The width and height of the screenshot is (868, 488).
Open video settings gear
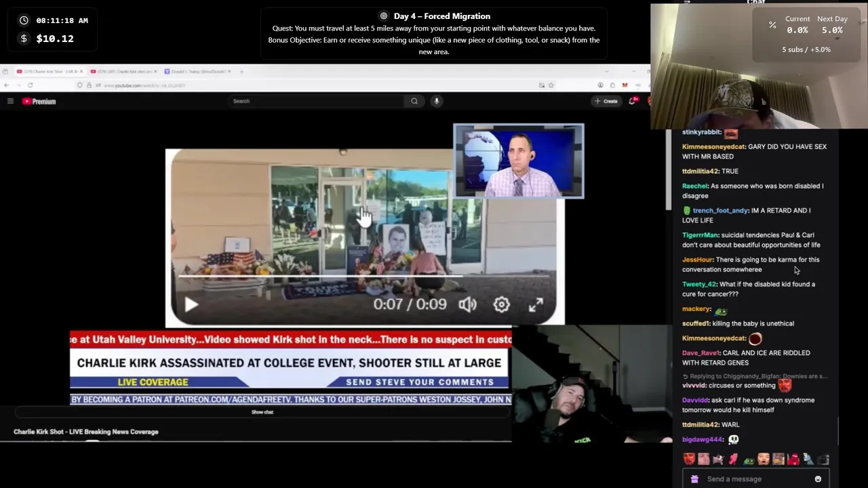[501, 304]
